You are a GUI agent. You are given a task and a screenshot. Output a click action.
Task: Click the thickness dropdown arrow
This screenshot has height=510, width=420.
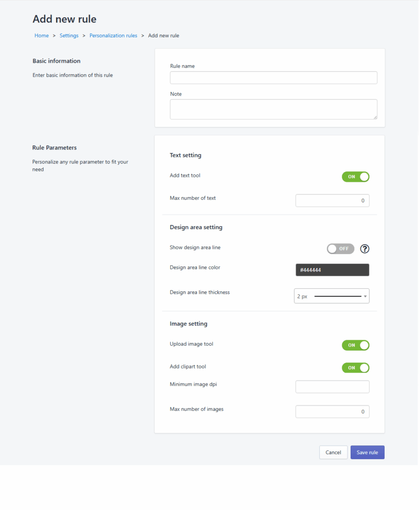point(365,296)
